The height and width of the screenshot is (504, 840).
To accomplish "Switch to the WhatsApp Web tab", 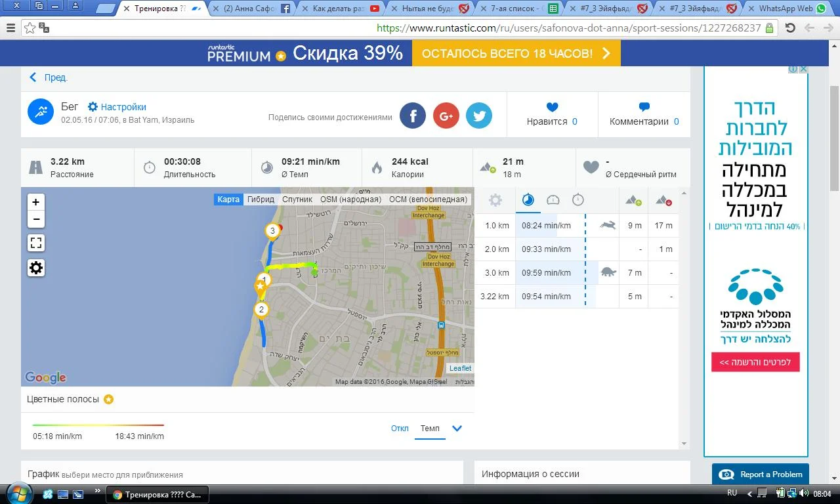I will coord(785,9).
